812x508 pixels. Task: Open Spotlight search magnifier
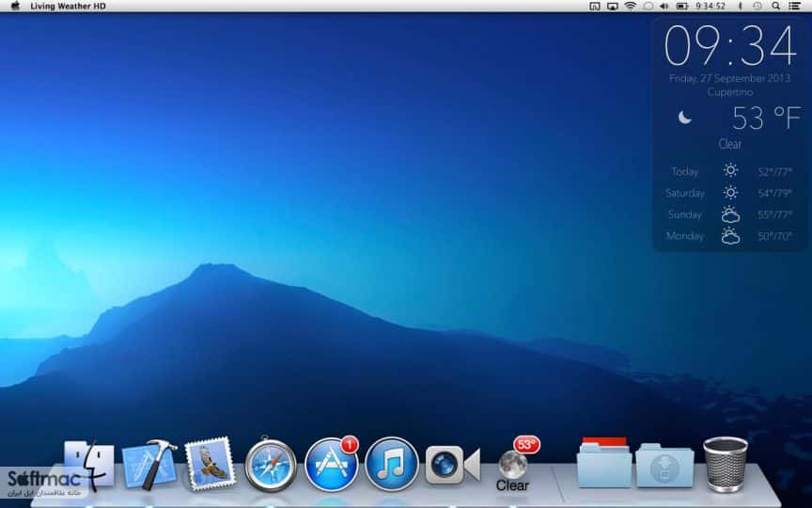tap(775, 6)
